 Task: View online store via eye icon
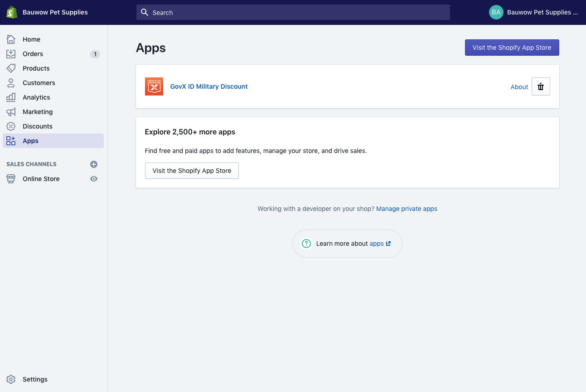click(94, 179)
